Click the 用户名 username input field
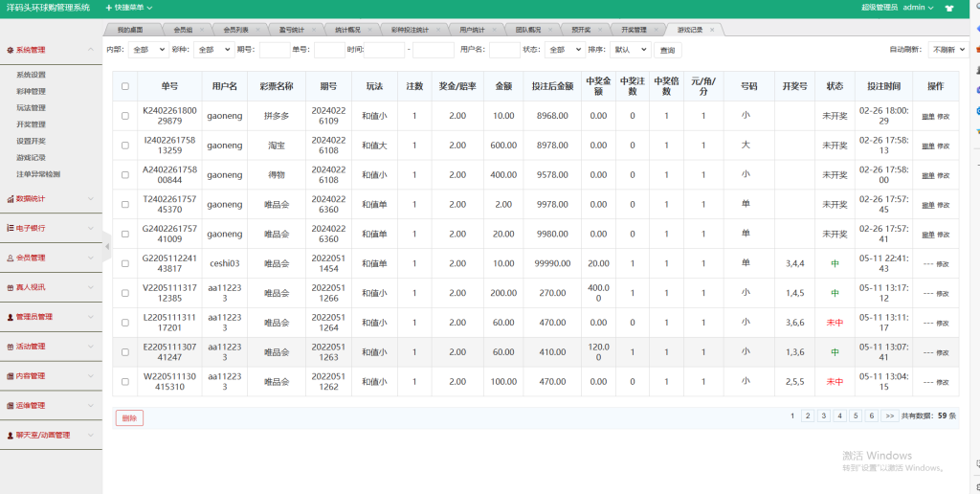980x494 pixels. point(504,50)
